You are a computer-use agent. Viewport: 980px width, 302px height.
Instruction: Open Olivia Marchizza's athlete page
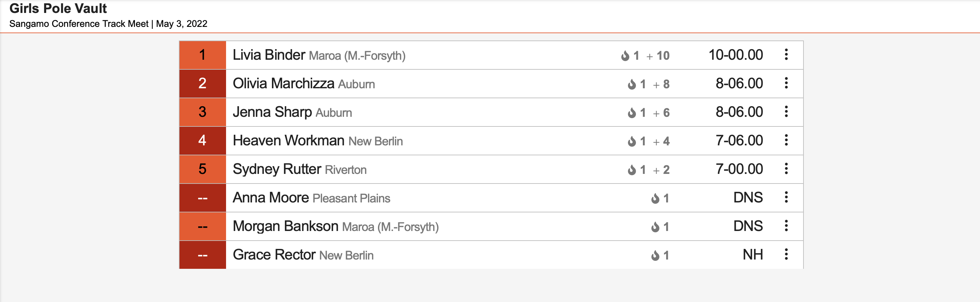click(x=284, y=84)
